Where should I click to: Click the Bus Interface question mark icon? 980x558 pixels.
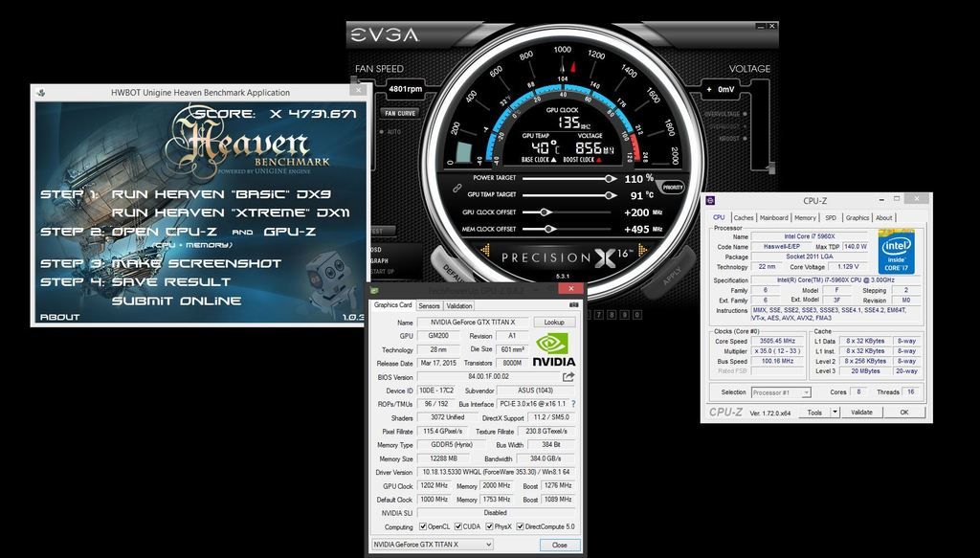[x=573, y=404]
